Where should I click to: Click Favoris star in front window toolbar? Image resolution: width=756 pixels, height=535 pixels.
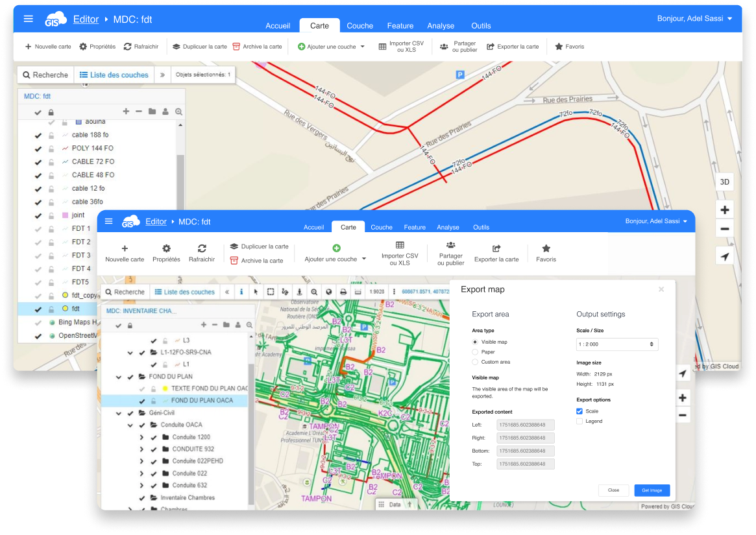pos(546,253)
